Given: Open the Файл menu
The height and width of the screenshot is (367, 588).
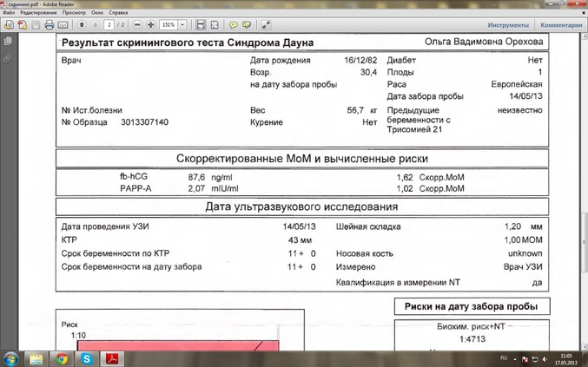Looking at the screenshot, I should click(x=9, y=14).
